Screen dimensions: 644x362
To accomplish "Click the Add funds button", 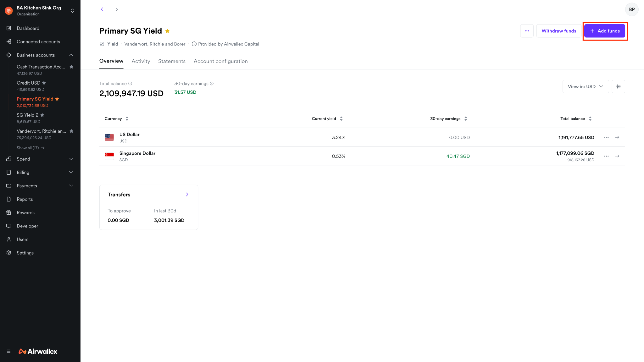I will coord(605,31).
